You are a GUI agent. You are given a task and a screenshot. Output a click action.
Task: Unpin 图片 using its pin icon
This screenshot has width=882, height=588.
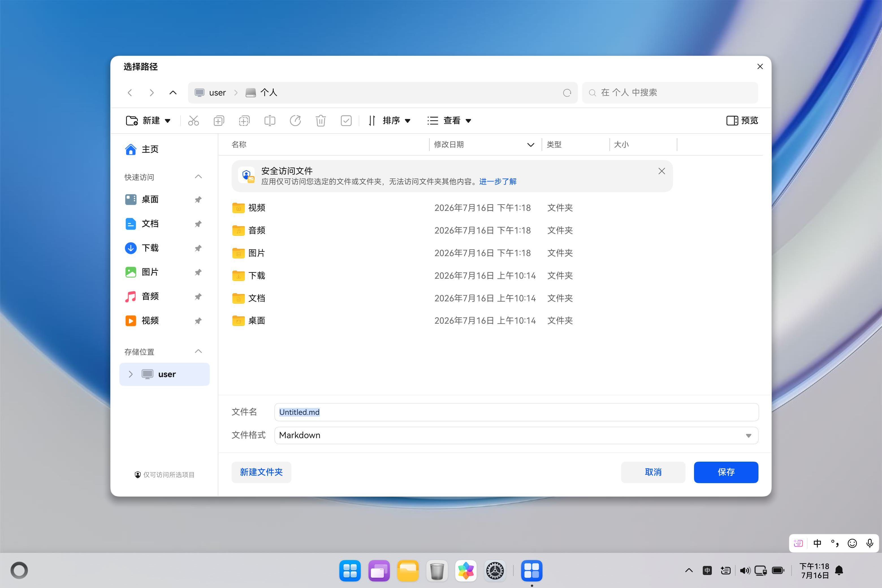[198, 272]
